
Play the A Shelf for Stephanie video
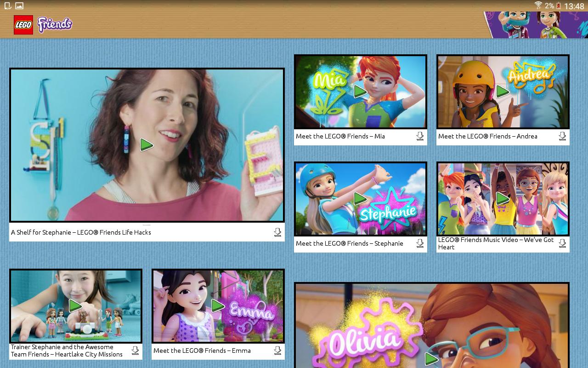tap(147, 145)
